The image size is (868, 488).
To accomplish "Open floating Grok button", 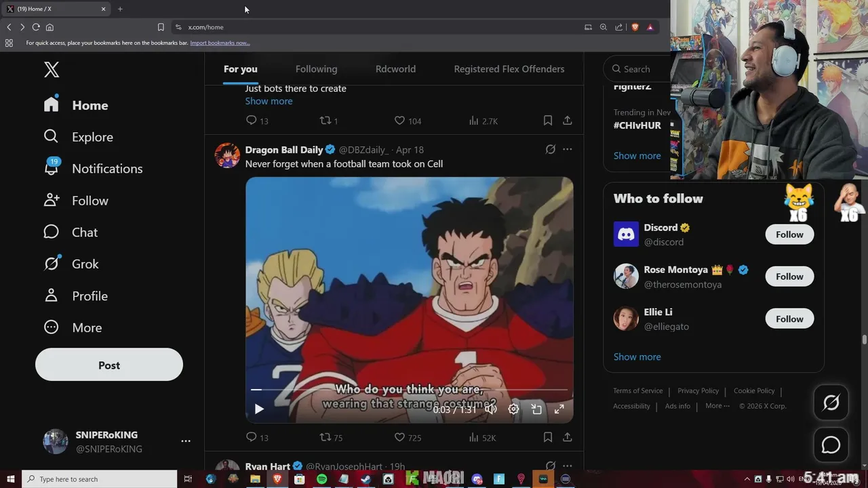I will (831, 403).
